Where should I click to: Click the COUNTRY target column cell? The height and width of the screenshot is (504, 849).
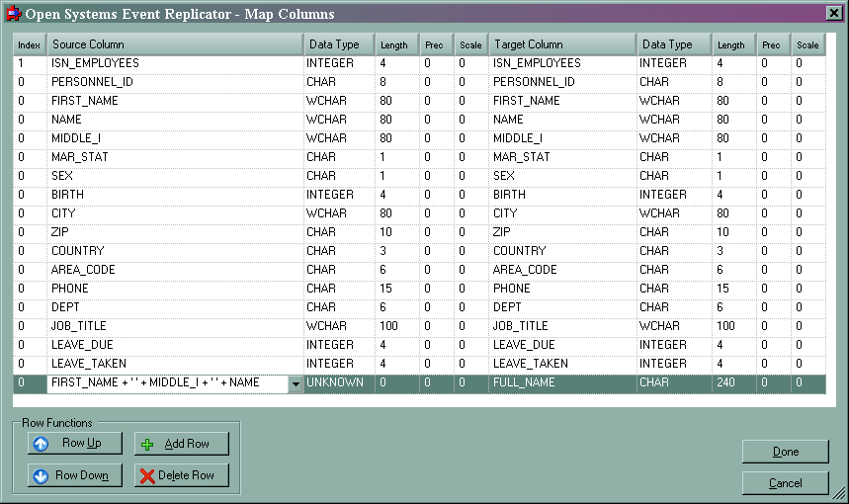pyautogui.click(x=562, y=251)
